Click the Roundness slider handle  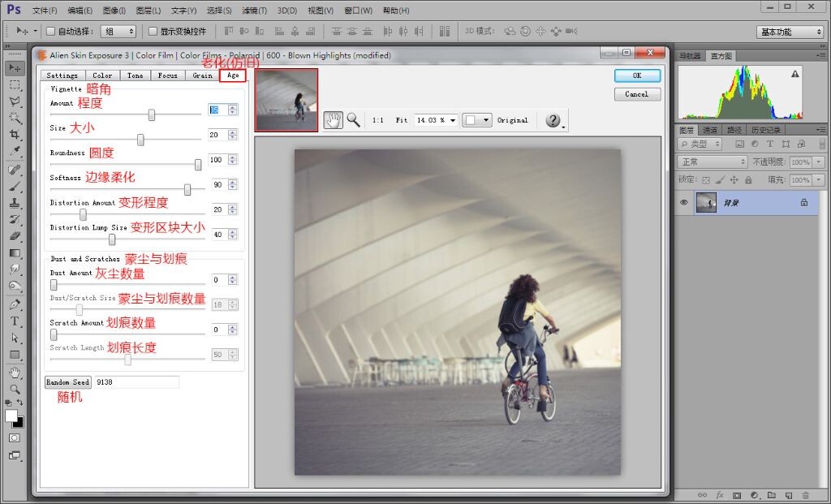(x=198, y=165)
